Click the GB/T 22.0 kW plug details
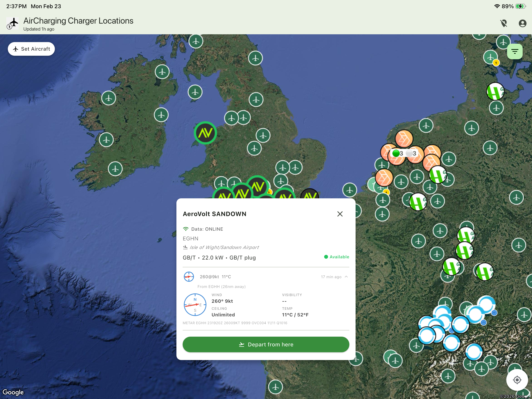 click(x=219, y=258)
